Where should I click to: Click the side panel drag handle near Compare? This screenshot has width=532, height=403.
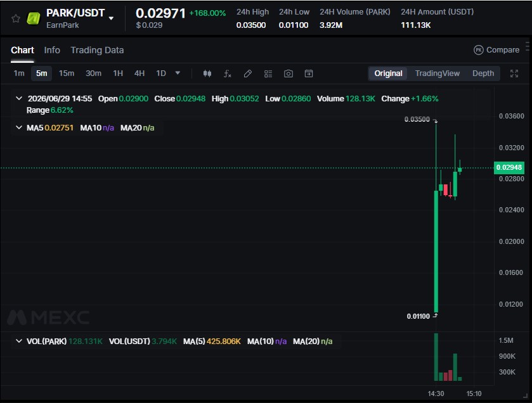528,46
